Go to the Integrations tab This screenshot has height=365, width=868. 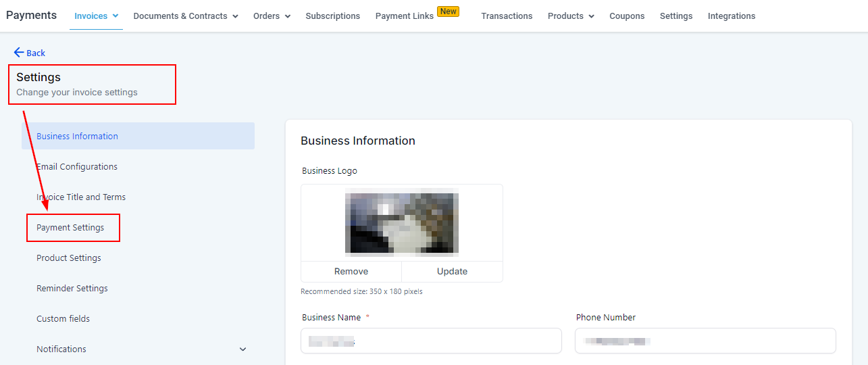coord(732,16)
